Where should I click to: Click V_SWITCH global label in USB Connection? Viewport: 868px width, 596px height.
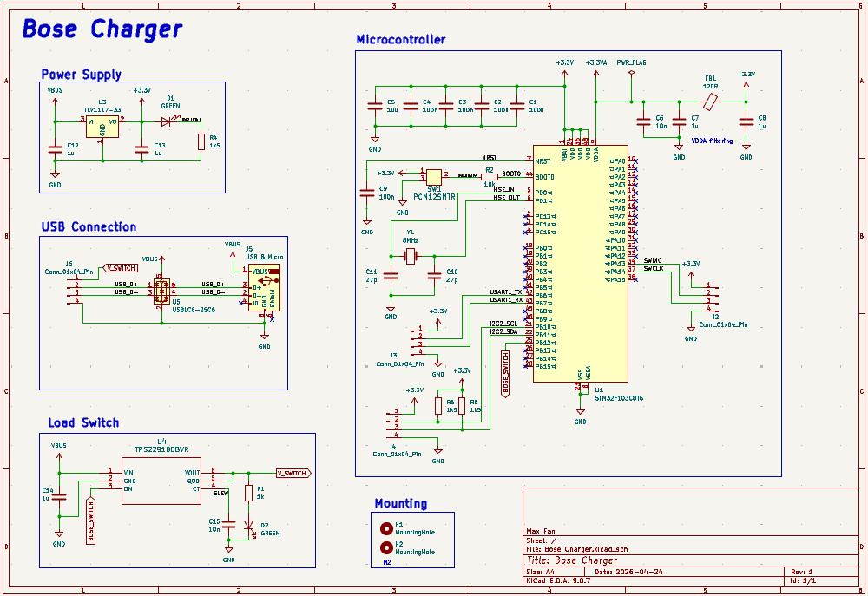coord(120,268)
